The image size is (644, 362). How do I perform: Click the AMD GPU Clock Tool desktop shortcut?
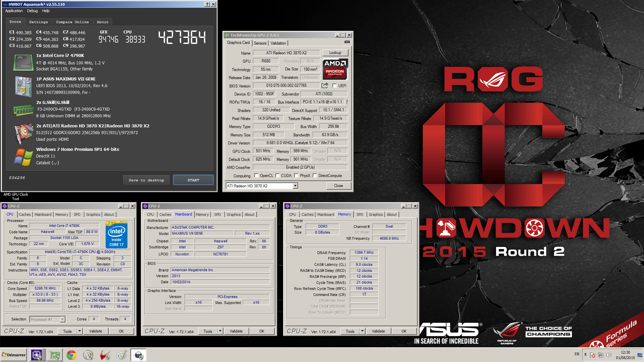pos(16,196)
